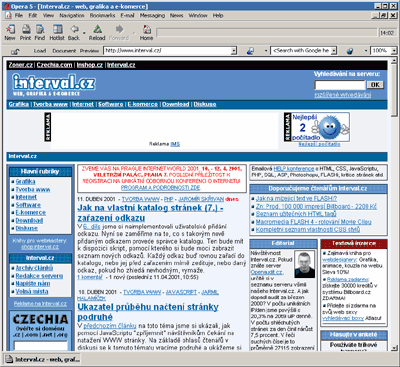Expand the address bar URL dropdown
400x367 pixels.
click(234, 51)
